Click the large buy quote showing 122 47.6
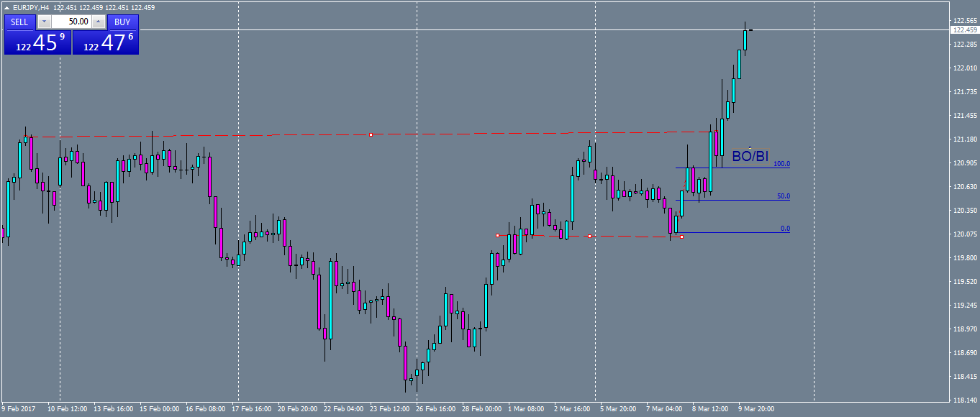This screenshot has height=417, width=980. (x=105, y=43)
